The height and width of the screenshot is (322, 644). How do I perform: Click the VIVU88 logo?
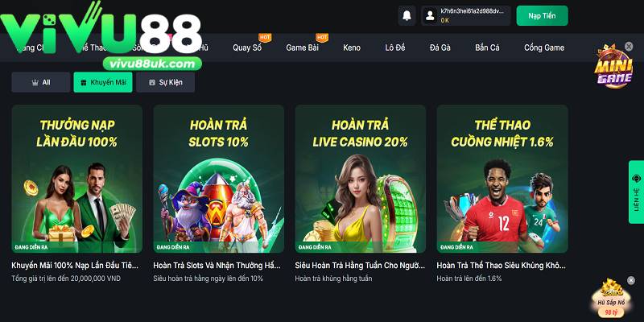(x=101, y=35)
